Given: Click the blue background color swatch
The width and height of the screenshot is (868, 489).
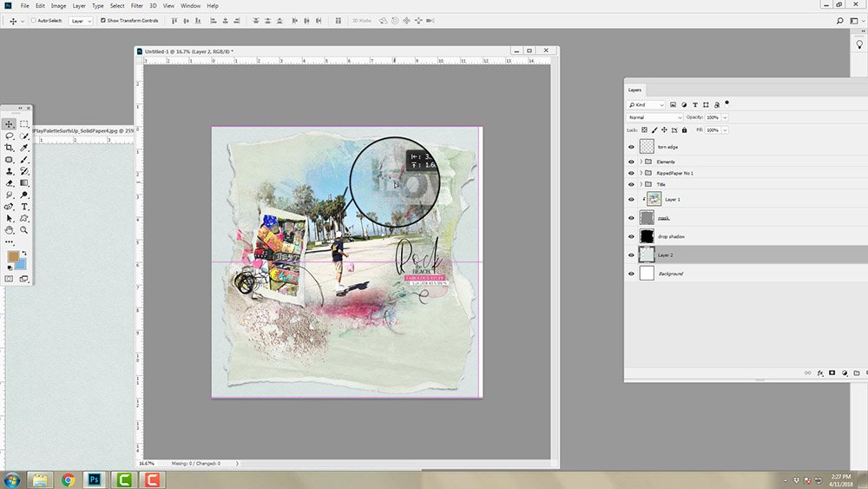Looking at the screenshot, I should point(22,265).
